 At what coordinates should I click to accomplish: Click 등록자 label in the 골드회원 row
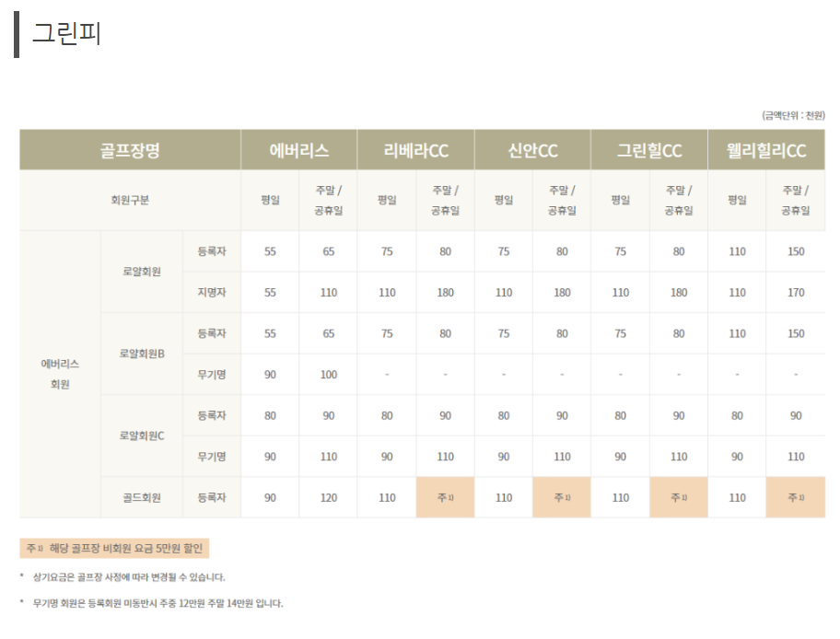tap(212, 497)
